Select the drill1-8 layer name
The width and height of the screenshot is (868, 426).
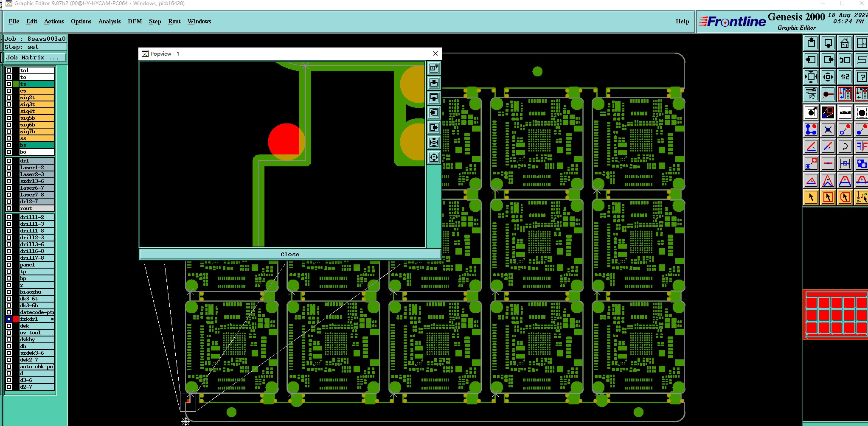pos(37,231)
